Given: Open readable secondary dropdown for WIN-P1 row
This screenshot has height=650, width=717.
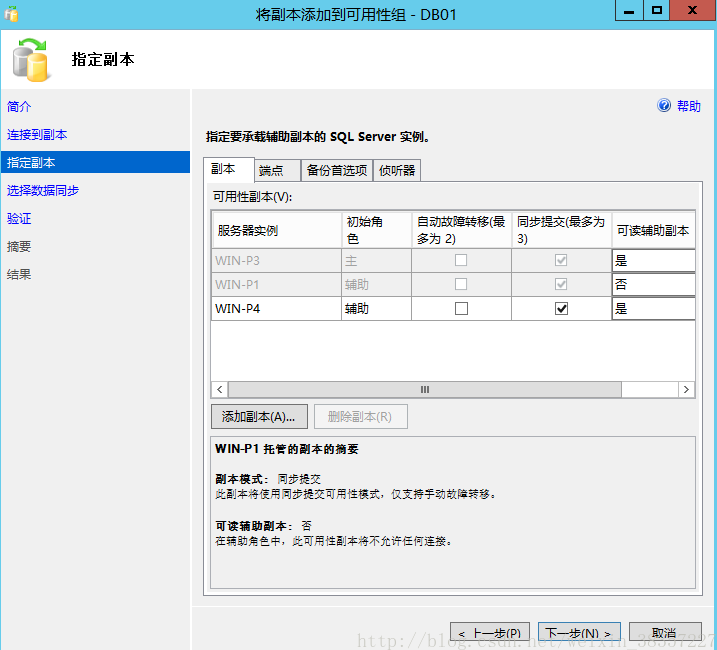Looking at the screenshot, I should (x=654, y=285).
